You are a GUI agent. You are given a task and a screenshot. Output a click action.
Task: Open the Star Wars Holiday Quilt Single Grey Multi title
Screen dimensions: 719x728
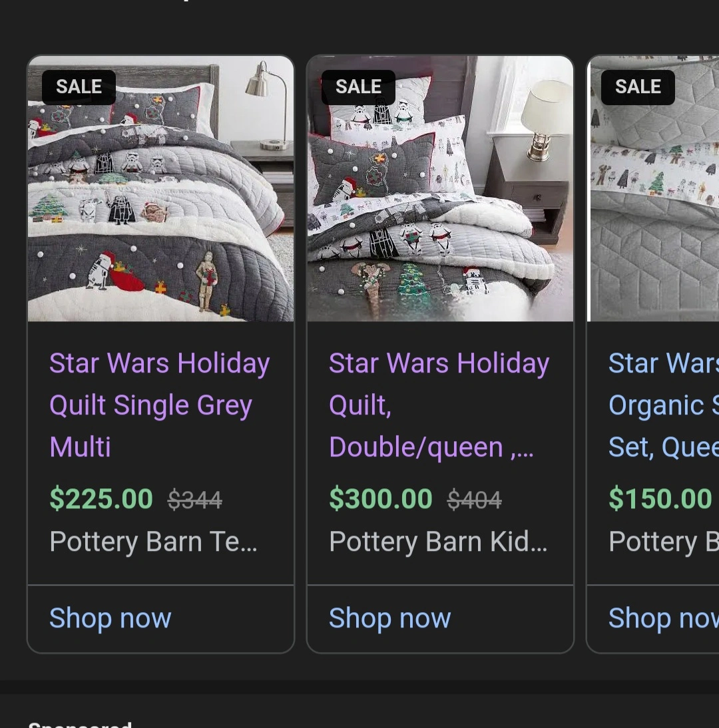coord(159,405)
